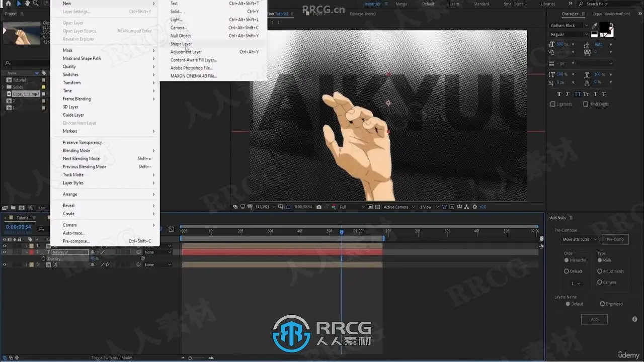644x362 pixels.
Task: Expand the Solids folder in Project
Action: (3, 87)
